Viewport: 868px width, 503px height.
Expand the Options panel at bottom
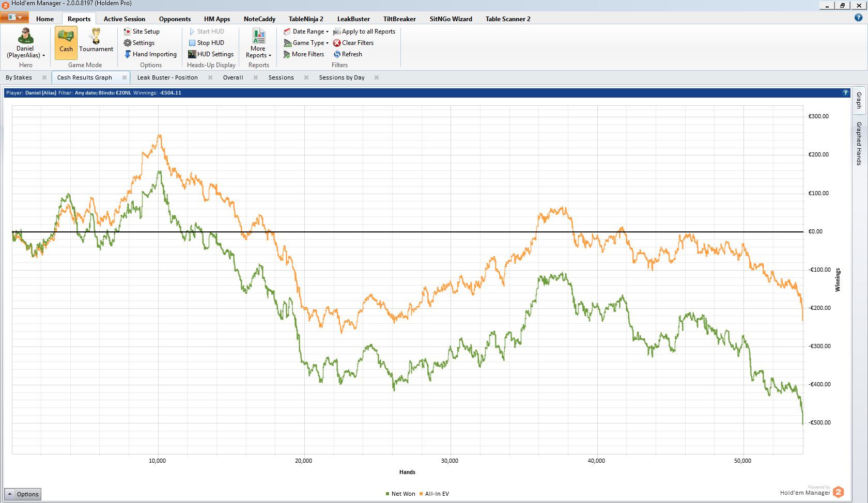pyautogui.click(x=22, y=494)
